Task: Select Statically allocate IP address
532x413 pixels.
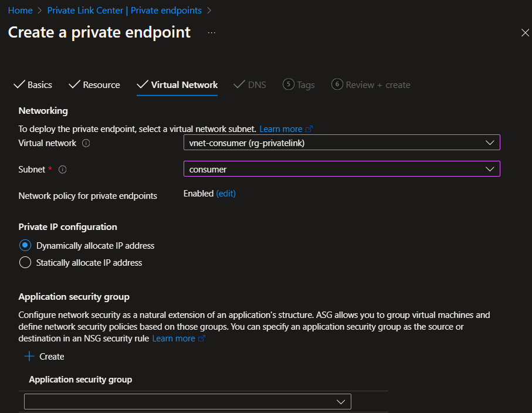Action: [x=25, y=262]
